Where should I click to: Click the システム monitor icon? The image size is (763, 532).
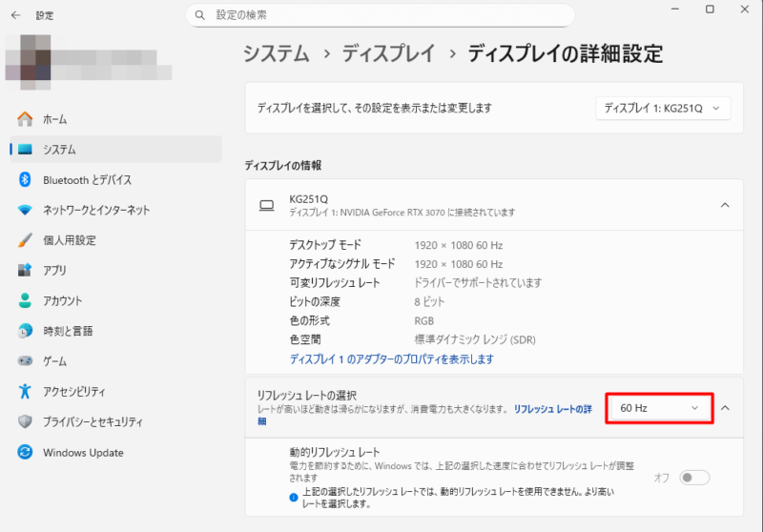click(25, 150)
